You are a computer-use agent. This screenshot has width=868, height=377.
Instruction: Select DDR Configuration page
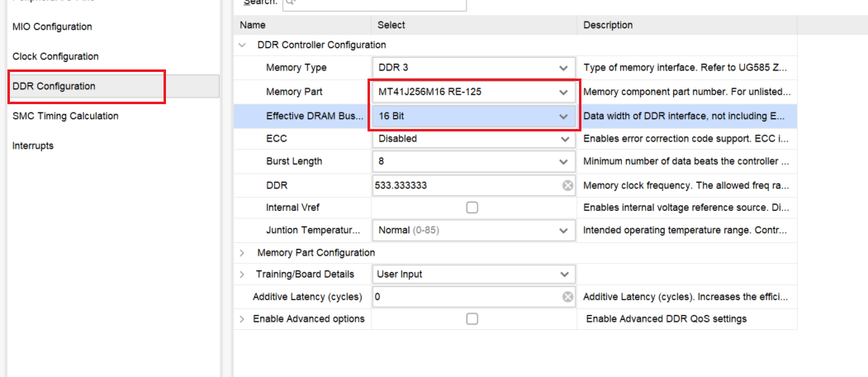tap(54, 87)
